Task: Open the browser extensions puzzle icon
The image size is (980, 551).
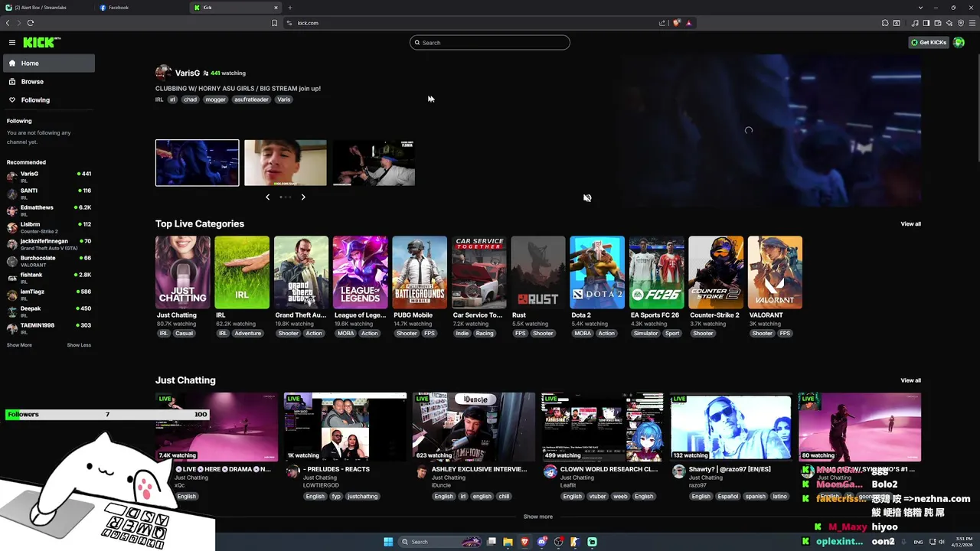Action: click(885, 23)
